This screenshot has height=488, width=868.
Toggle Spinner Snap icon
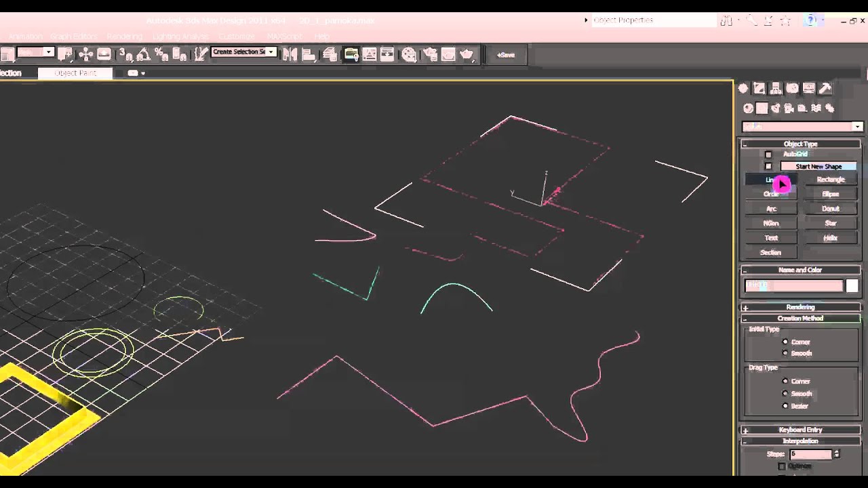pos(180,54)
